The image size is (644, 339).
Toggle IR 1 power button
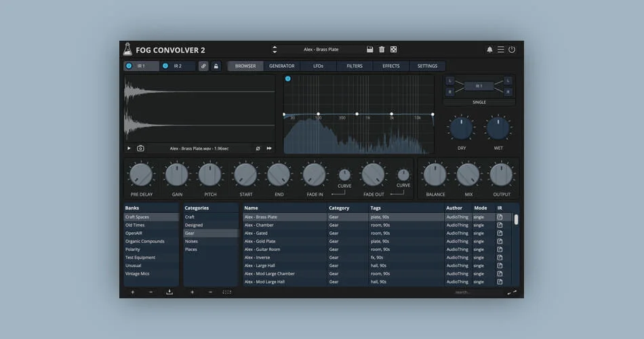[x=129, y=66]
